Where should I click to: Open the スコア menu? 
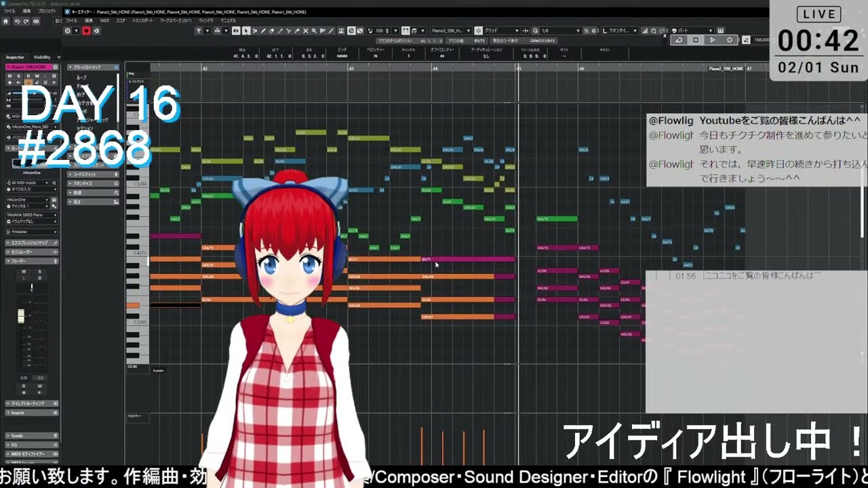coord(121,20)
